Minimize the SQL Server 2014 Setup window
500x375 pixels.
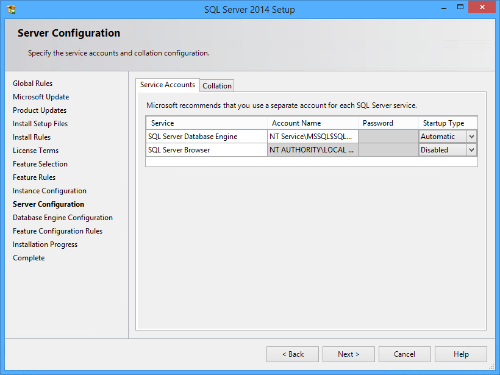(444, 7)
